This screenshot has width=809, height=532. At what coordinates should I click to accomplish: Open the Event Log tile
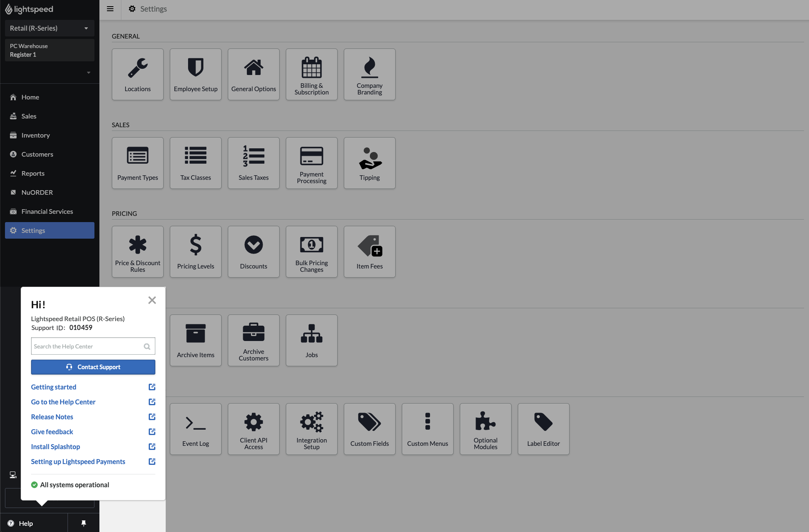pyautogui.click(x=196, y=429)
